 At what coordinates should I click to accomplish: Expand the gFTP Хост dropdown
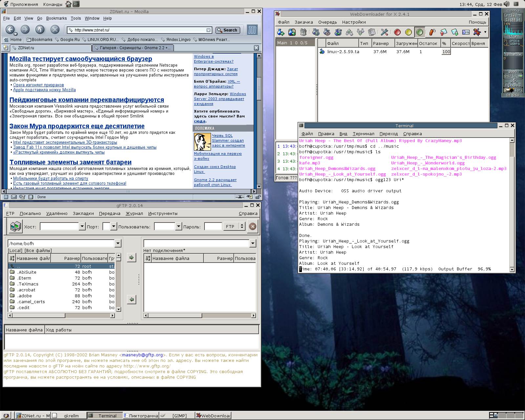pyautogui.click(x=82, y=226)
